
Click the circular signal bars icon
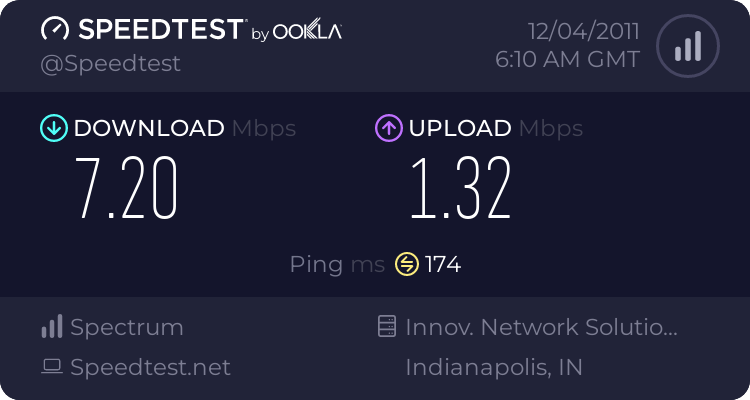click(687, 45)
